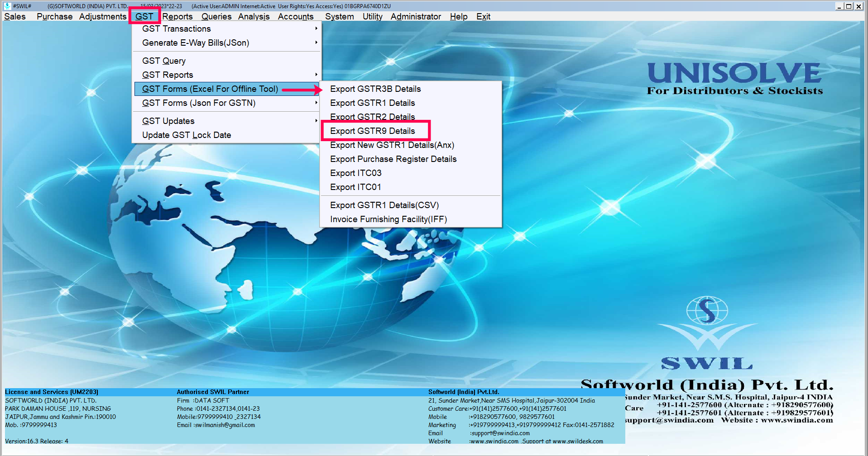The height and width of the screenshot is (456, 868).
Task: Choose Export ITC01
Action: click(411, 187)
